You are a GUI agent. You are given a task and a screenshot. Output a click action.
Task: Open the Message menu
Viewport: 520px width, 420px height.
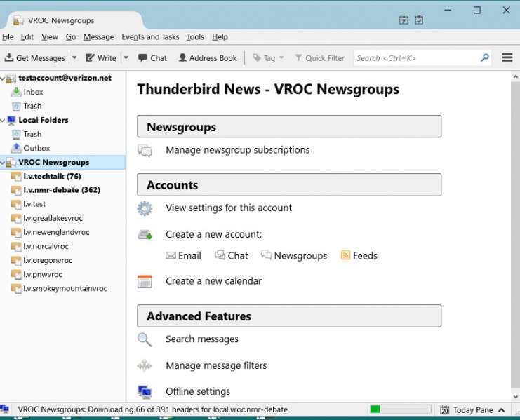(98, 36)
